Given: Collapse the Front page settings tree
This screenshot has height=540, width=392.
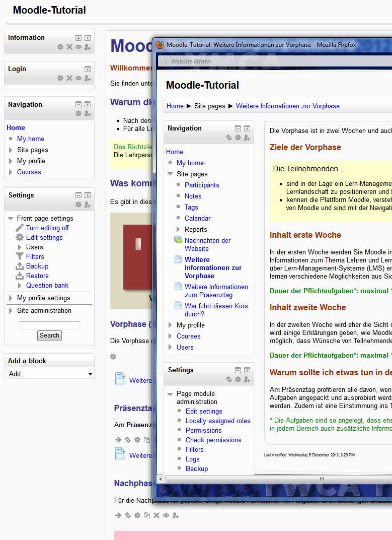Looking at the screenshot, I should pyautogui.click(x=11, y=218).
